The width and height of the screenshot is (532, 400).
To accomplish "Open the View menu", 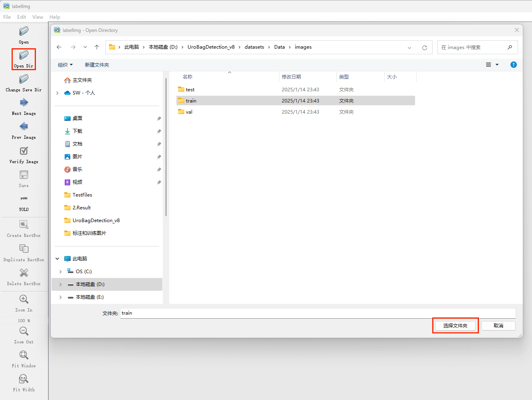I will (x=38, y=17).
